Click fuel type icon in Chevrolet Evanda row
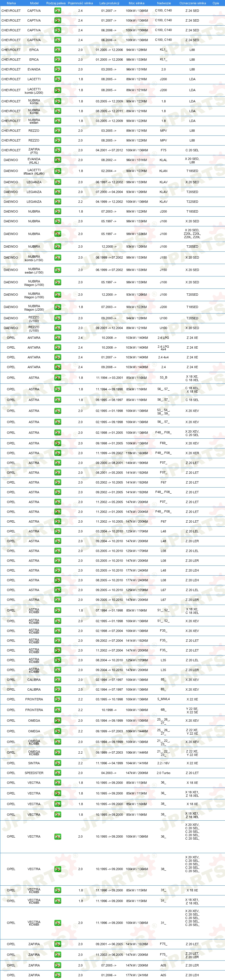This screenshot has height=980, width=225. pyautogui.click(x=58, y=70)
